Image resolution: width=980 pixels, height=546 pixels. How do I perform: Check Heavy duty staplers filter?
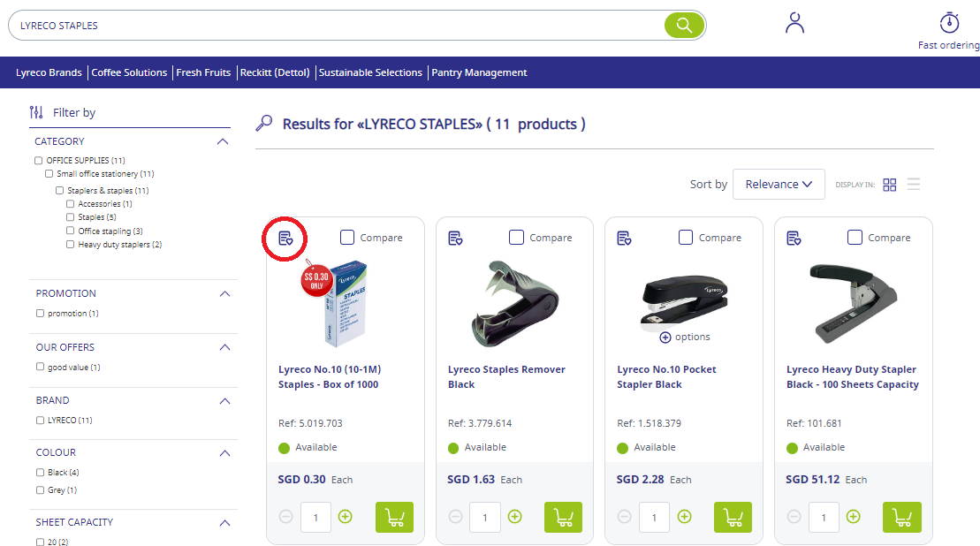tap(70, 244)
